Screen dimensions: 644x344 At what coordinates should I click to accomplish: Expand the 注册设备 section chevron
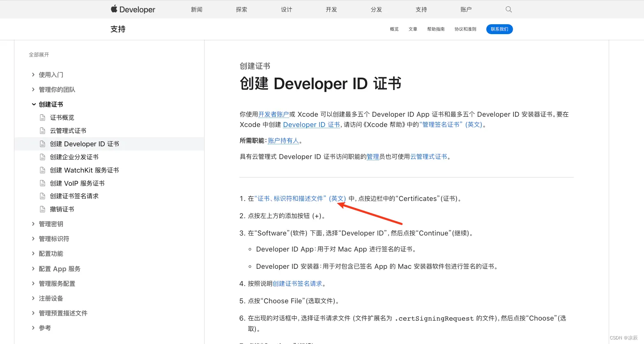point(33,298)
